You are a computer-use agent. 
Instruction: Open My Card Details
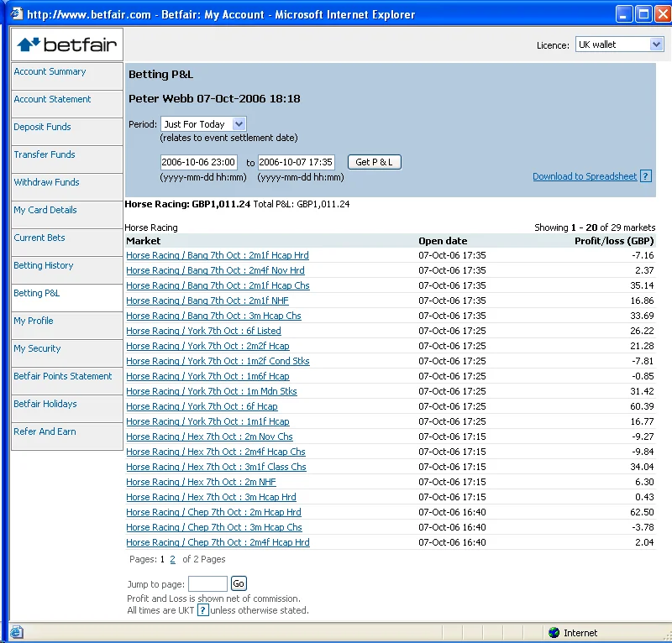click(45, 210)
